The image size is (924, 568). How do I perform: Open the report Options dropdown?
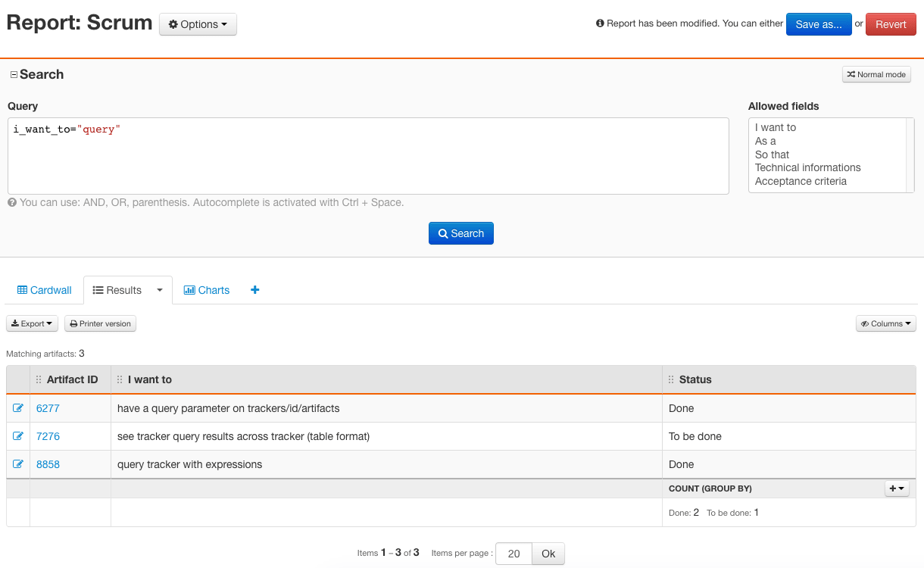[198, 23]
